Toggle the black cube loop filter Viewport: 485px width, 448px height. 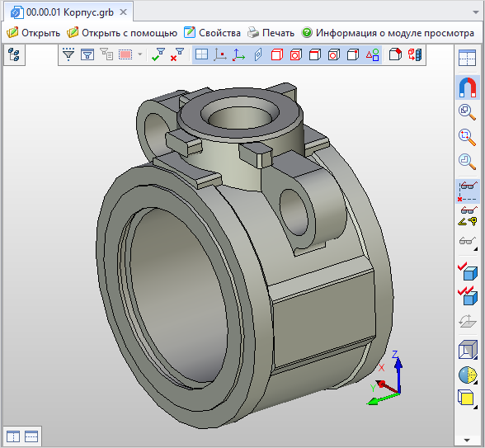tap(334, 54)
